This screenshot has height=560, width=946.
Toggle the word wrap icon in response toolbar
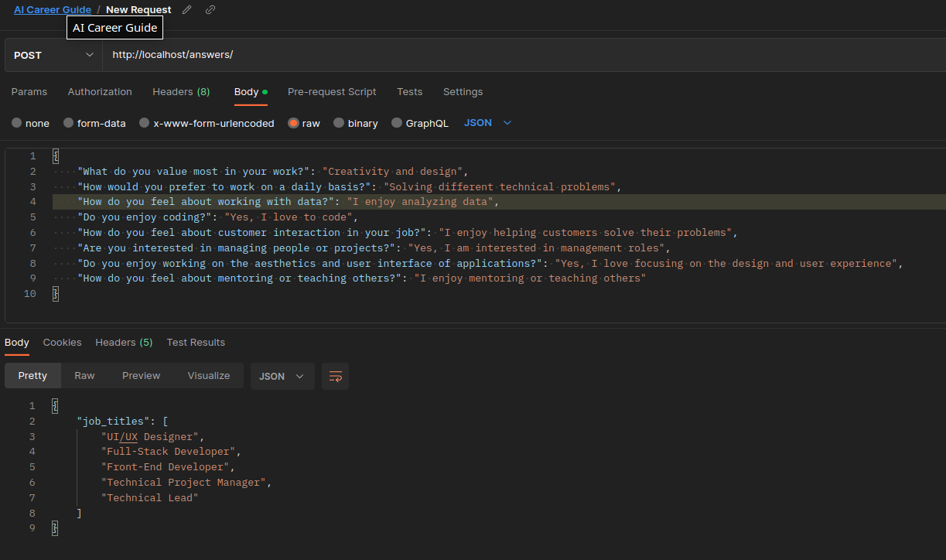coord(335,376)
